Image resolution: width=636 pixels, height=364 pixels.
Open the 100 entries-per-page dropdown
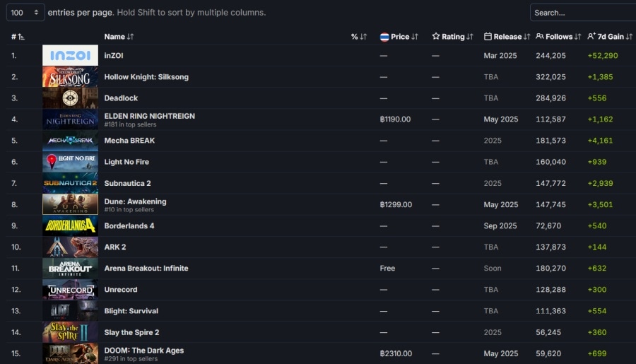(25, 13)
